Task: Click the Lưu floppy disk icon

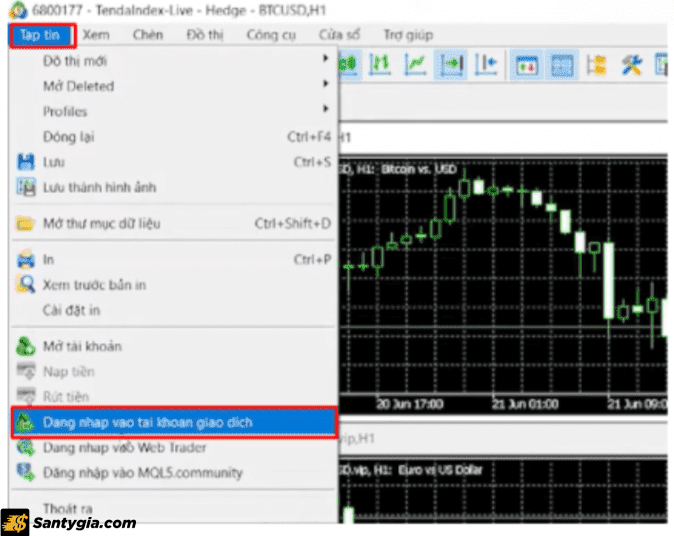Action: (x=25, y=162)
